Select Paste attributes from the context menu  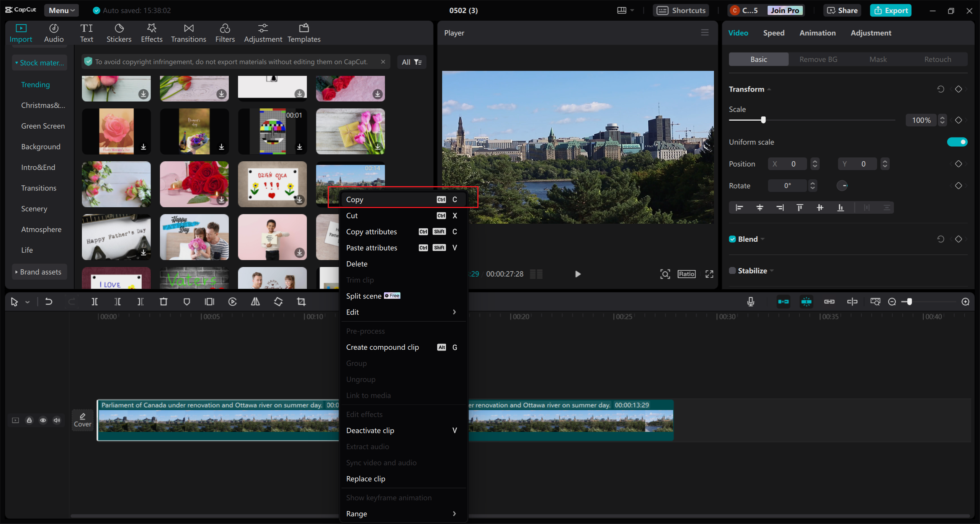tap(371, 247)
